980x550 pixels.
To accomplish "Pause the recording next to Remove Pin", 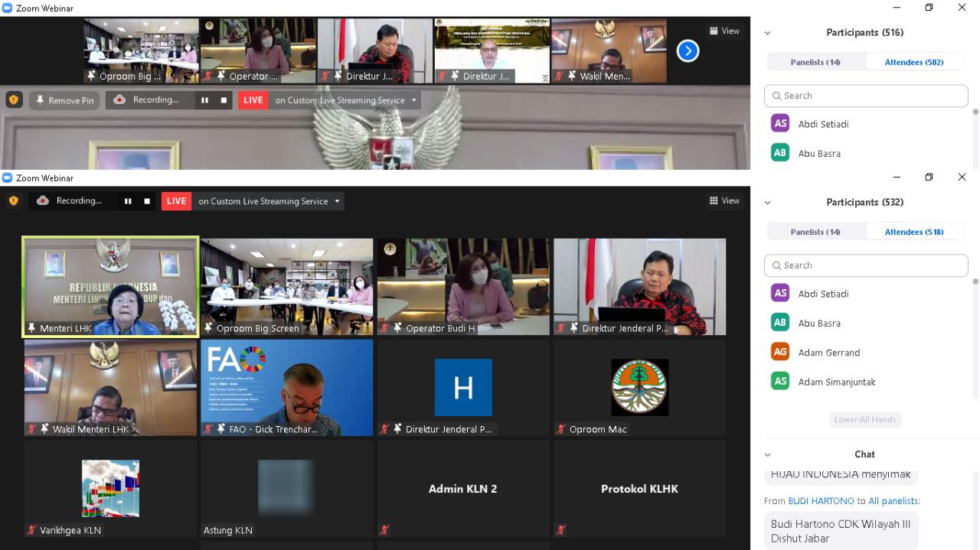I will pyautogui.click(x=204, y=100).
